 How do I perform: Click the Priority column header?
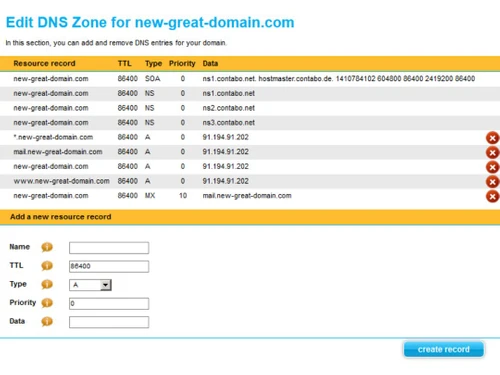[182, 63]
